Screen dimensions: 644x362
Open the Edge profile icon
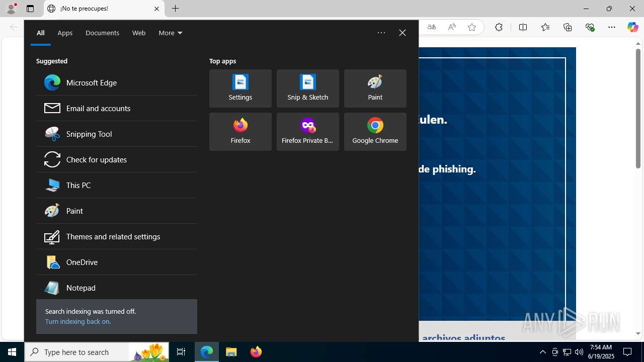click(11, 9)
